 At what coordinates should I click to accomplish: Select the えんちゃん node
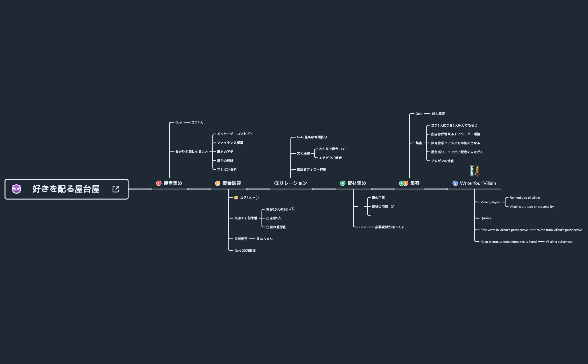[x=264, y=239]
